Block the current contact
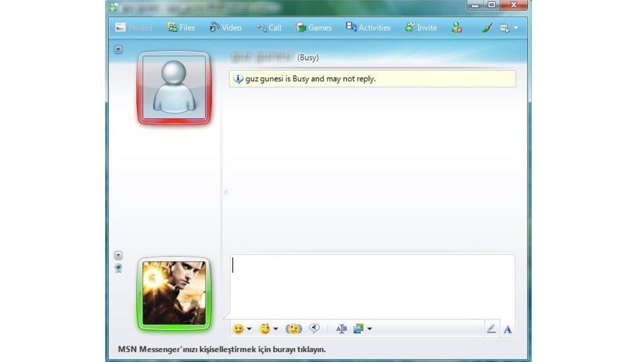644x362 pixels. (456, 27)
